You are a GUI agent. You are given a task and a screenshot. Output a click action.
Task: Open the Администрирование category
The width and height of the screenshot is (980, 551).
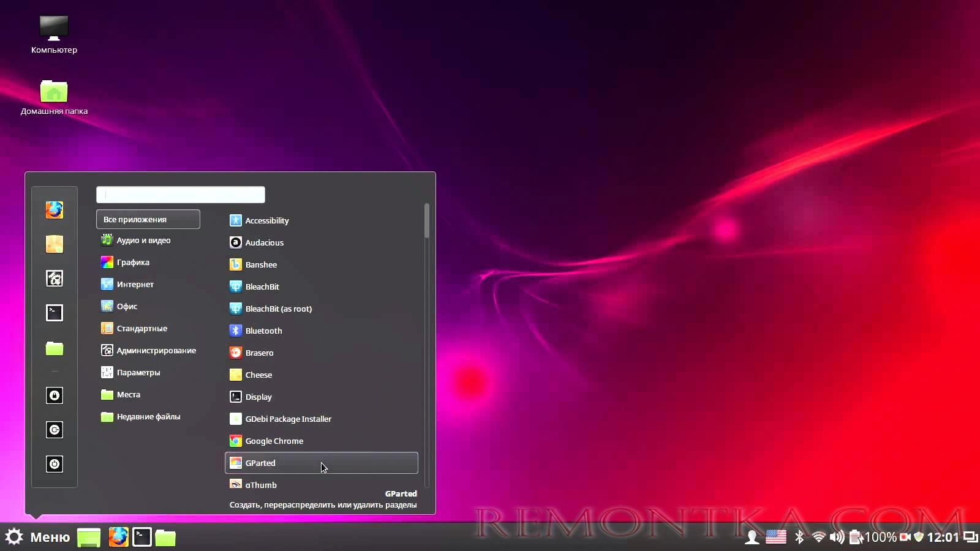pos(156,350)
